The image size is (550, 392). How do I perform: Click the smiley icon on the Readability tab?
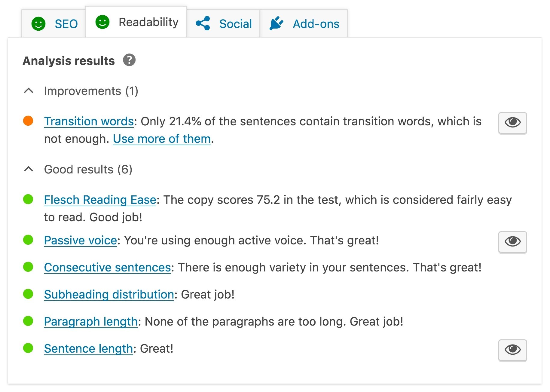(x=102, y=22)
